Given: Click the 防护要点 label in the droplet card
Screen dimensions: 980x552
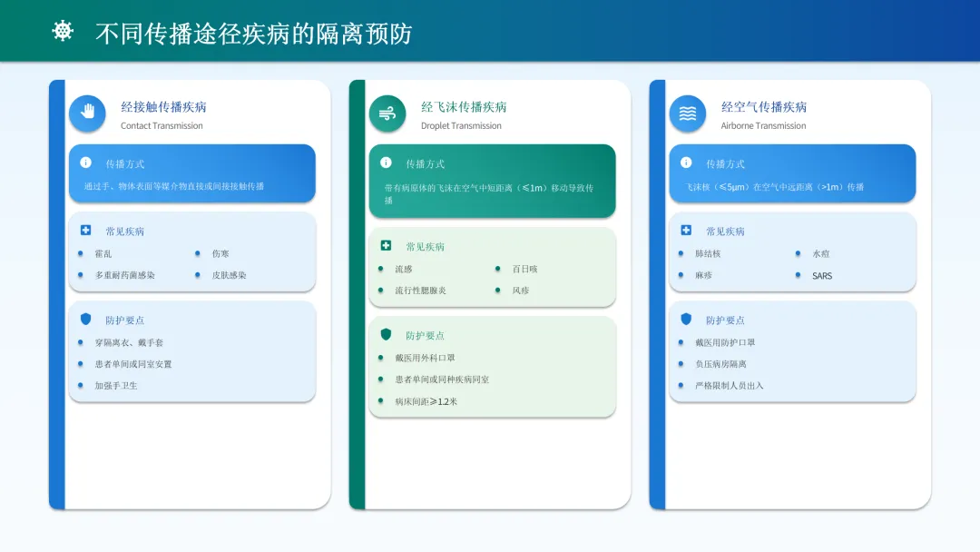Looking at the screenshot, I should click(425, 336).
